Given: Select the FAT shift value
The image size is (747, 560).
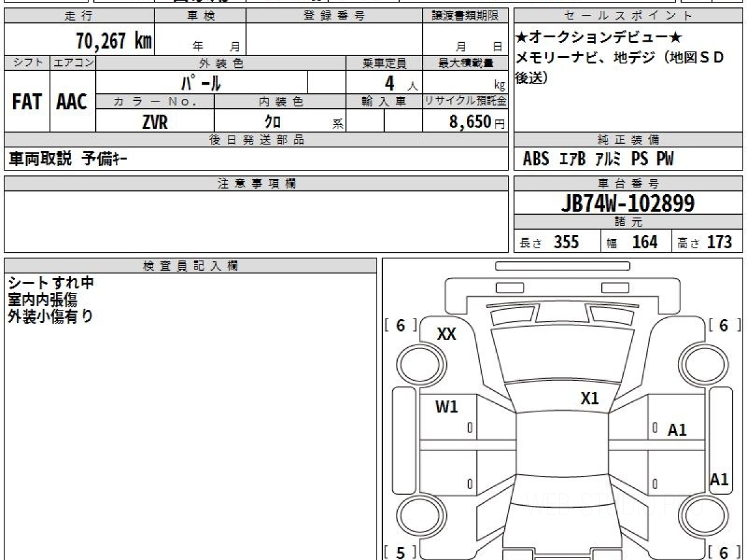Looking at the screenshot, I should 27,101.
